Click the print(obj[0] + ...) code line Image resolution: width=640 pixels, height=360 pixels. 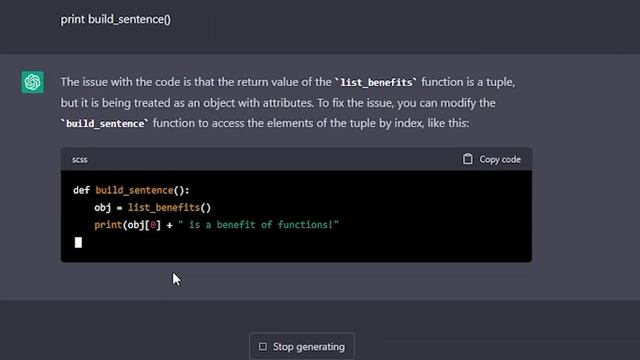[x=216, y=224]
